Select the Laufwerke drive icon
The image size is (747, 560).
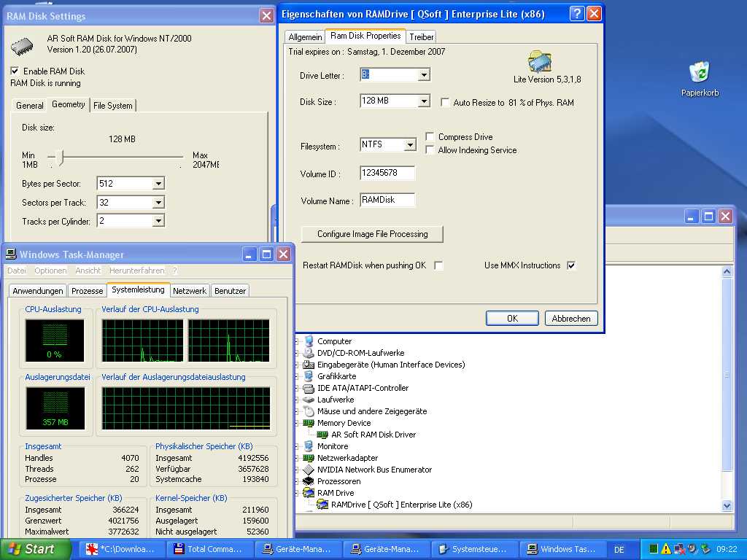(309, 400)
